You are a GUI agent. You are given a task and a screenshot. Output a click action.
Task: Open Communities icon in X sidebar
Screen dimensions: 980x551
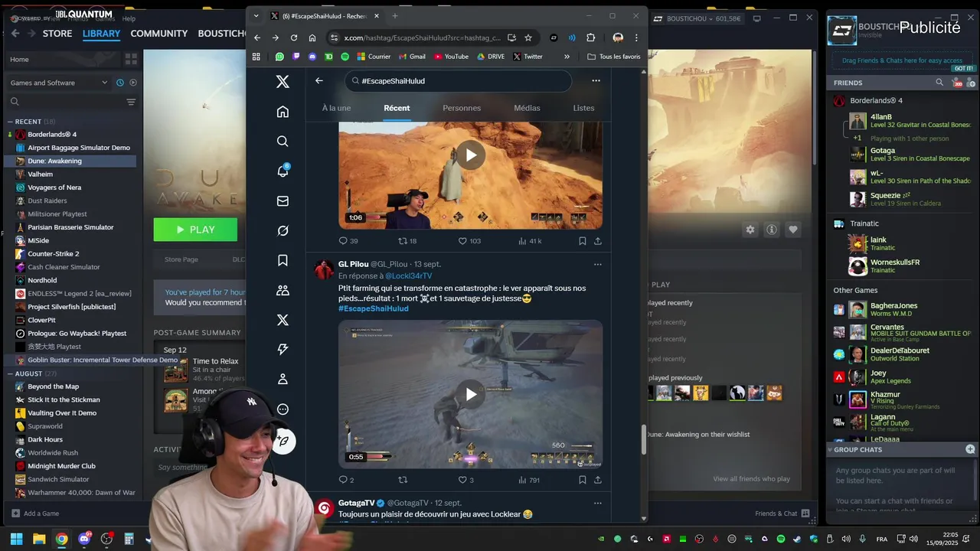pos(283,291)
